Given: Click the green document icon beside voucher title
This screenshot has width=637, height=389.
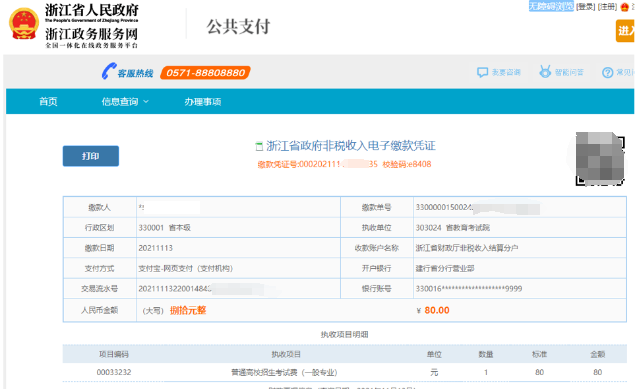Looking at the screenshot, I should (259, 146).
